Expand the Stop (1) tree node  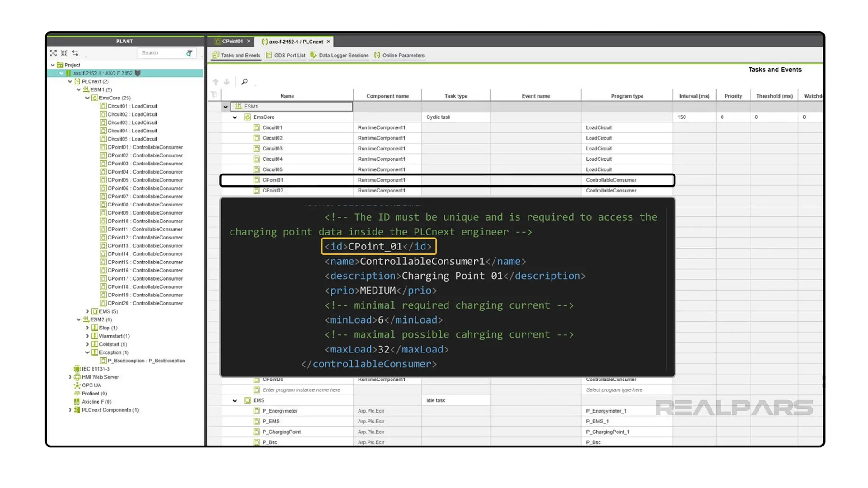(x=87, y=328)
